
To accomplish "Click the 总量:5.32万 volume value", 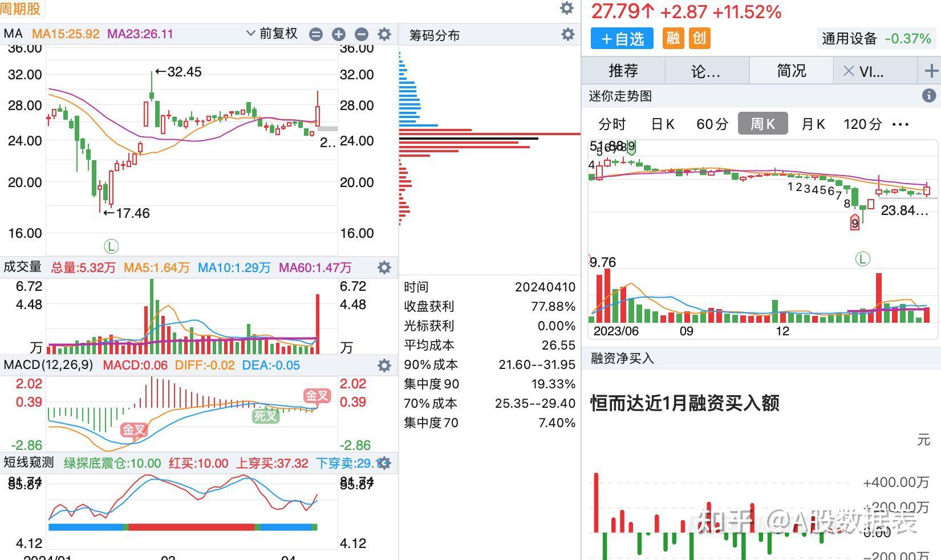I will (83, 267).
